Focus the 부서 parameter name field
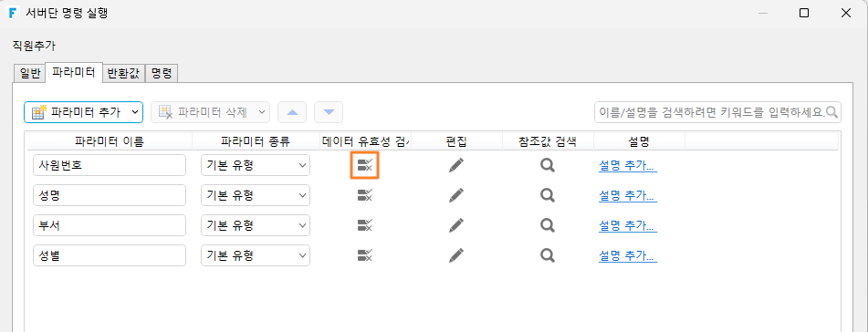The height and width of the screenshot is (332, 868). [109, 224]
